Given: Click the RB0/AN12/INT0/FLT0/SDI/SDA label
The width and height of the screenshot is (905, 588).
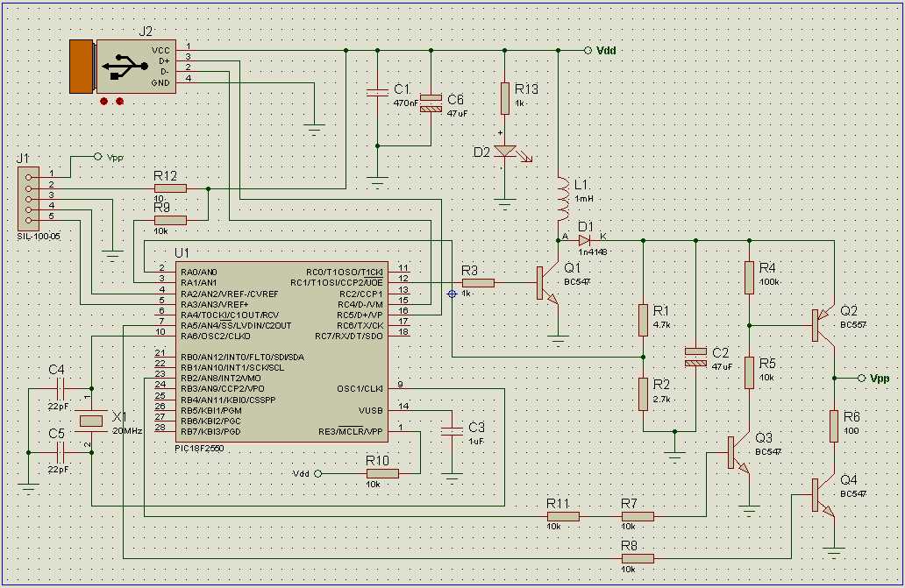Looking at the screenshot, I should (242, 358).
